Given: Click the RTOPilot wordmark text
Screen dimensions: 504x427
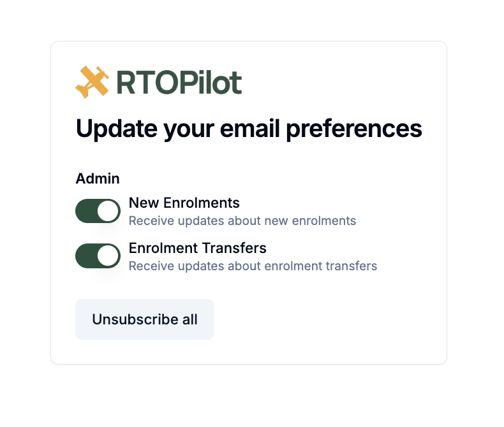Looking at the screenshot, I should click(179, 83).
